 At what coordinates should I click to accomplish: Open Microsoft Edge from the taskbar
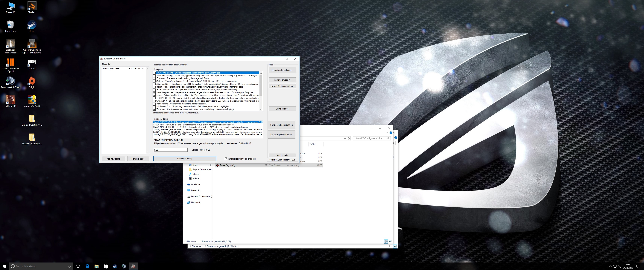(87, 266)
